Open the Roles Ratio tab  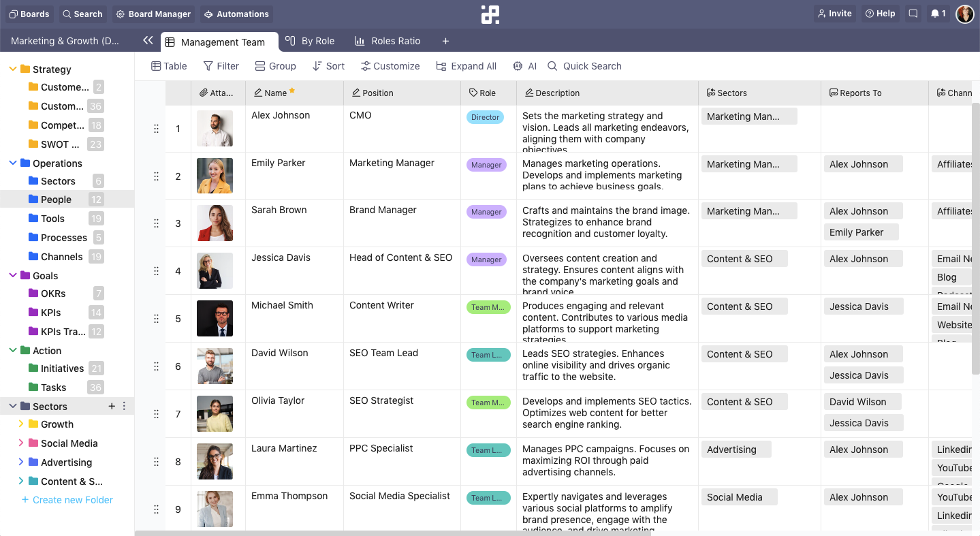(388, 41)
